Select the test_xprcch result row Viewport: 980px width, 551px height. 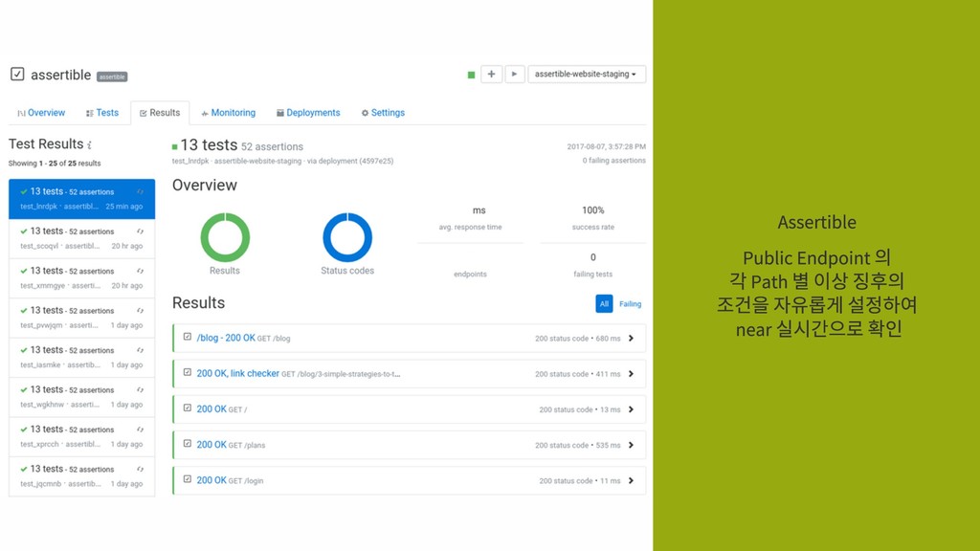tap(82, 436)
